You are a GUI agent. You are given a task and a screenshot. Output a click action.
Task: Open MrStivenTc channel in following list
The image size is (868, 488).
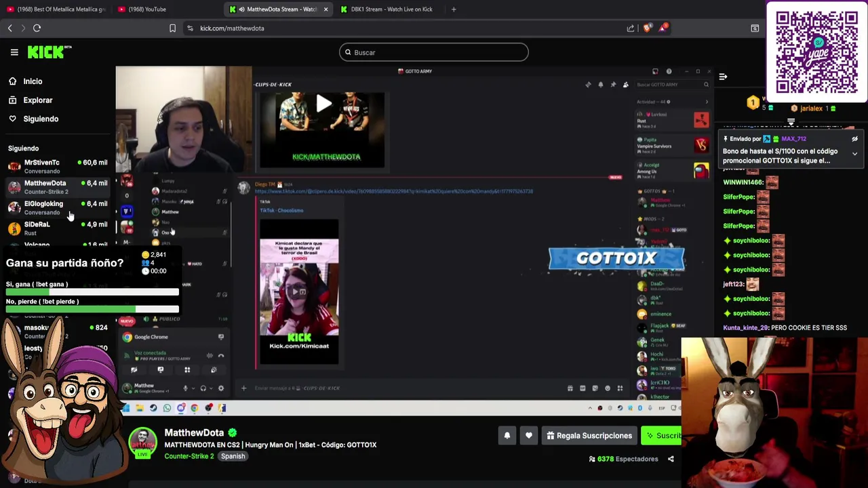(x=58, y=166)
